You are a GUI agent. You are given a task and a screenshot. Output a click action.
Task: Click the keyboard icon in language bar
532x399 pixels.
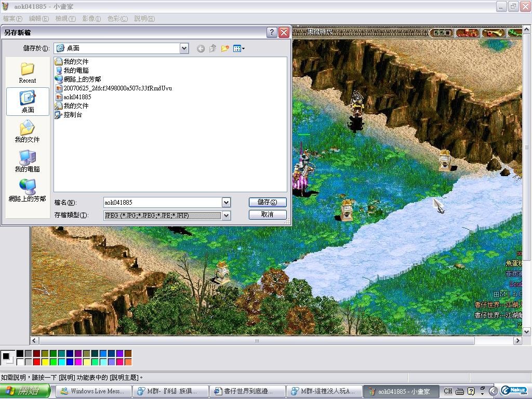pos(460,391)
